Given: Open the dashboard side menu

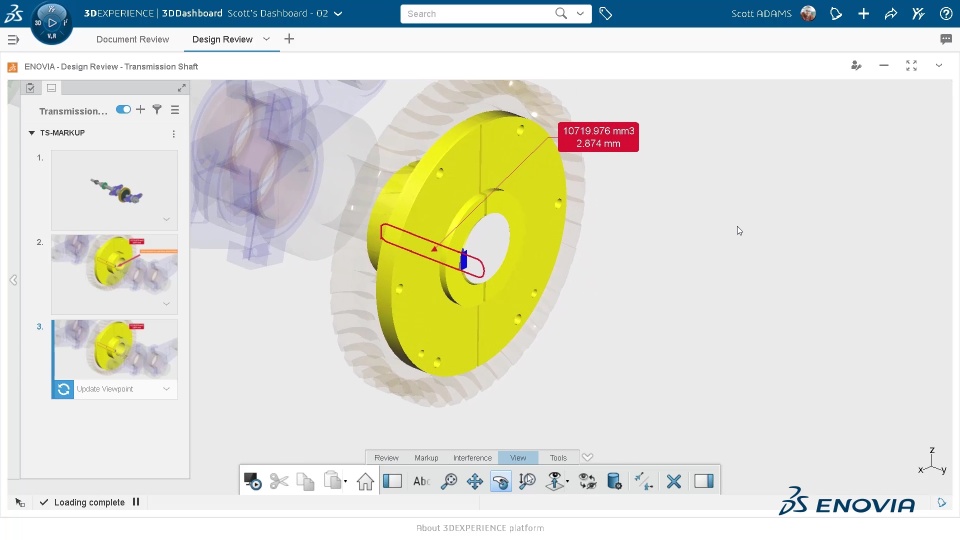Looking at the screenshot, I should 13,40.
